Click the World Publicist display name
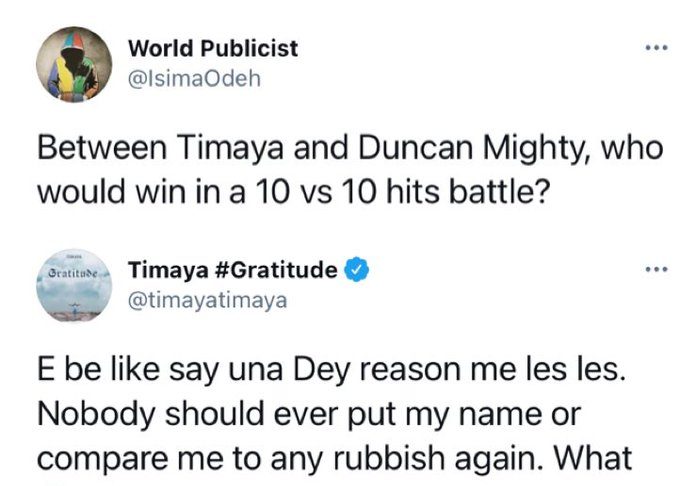The height and width of the screenshot is (486, 680). pos(213,48)
